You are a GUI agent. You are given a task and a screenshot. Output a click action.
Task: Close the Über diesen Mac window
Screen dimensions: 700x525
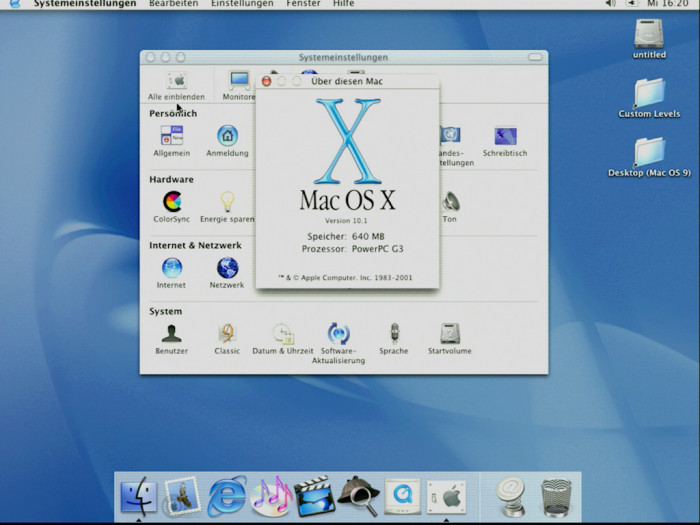coord(267,81)
